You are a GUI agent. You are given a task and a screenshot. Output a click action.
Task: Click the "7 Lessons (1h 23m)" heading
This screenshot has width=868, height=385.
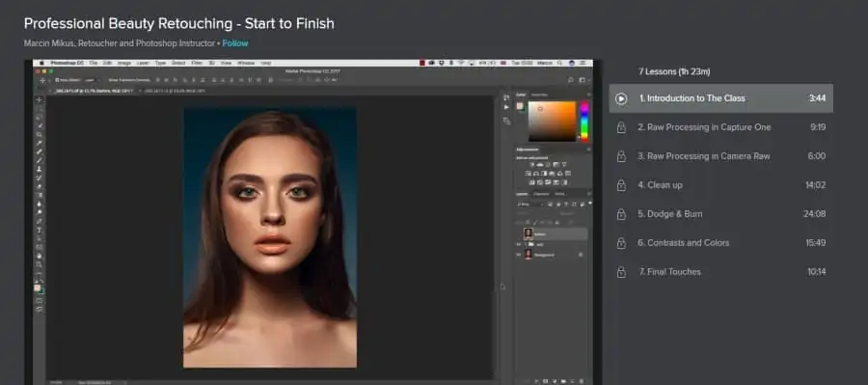(674, 71)
